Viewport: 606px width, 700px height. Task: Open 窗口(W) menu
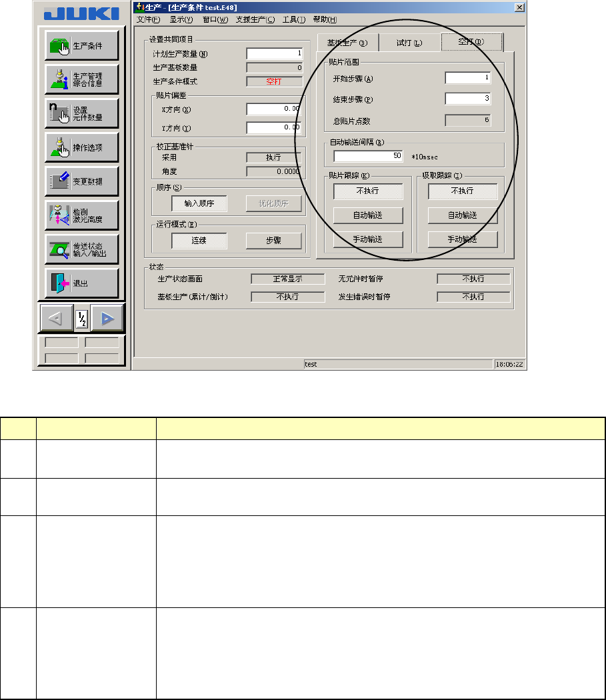pos(215,19)
